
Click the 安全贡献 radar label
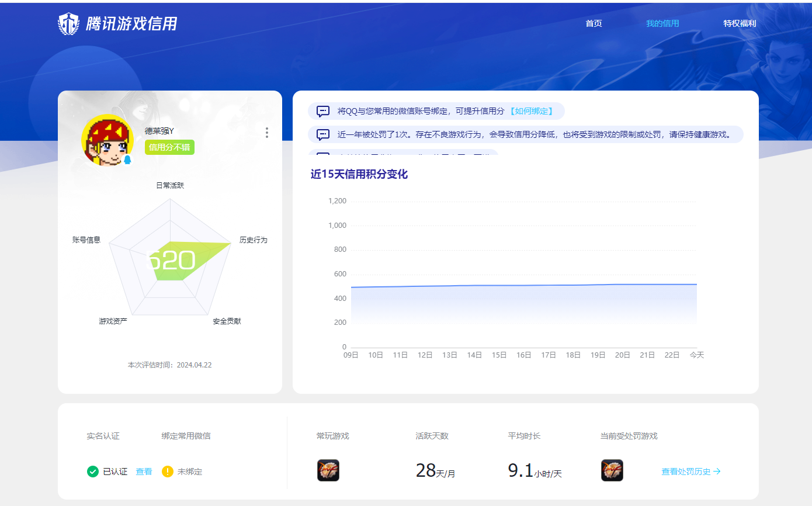[227, 321]
